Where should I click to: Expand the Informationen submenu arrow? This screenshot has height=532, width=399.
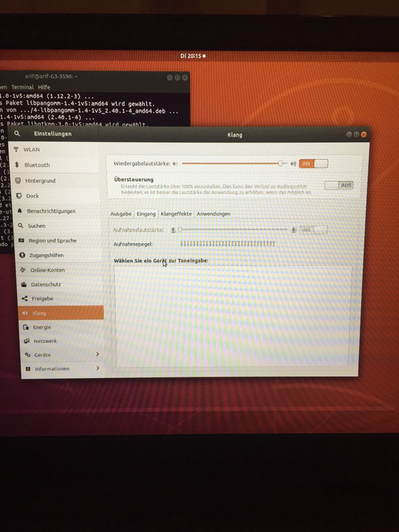pos(98,368)
